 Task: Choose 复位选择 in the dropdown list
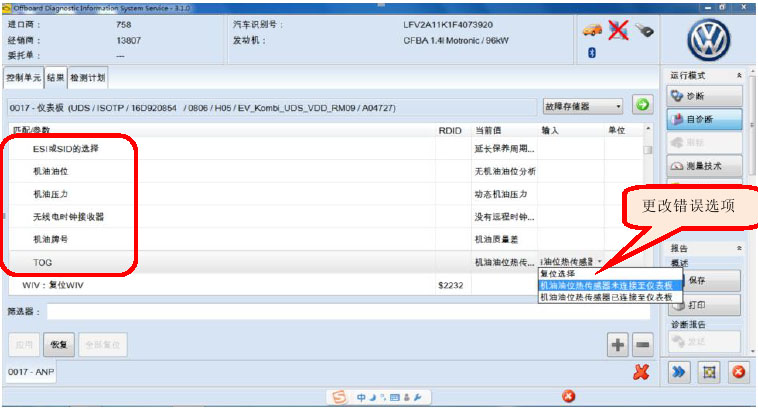click(x=610, y=274)
